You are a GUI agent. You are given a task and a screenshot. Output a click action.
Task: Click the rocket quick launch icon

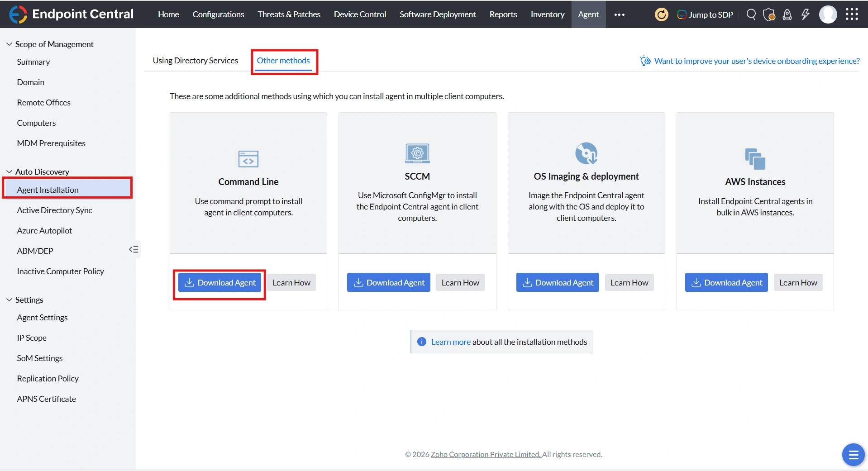(787, 14)
